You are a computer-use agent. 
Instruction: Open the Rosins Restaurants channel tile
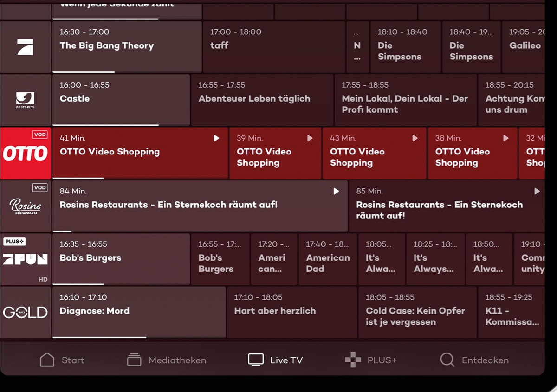click(26, 206)
